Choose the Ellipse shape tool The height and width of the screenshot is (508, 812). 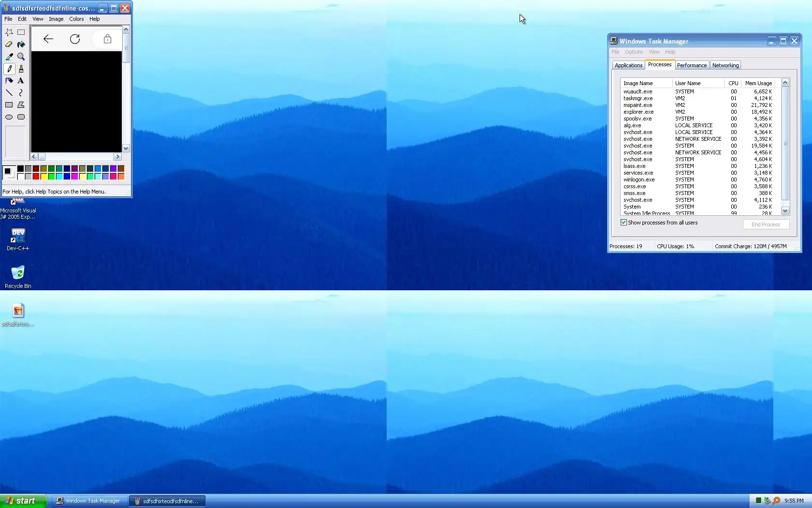point(9,117)
